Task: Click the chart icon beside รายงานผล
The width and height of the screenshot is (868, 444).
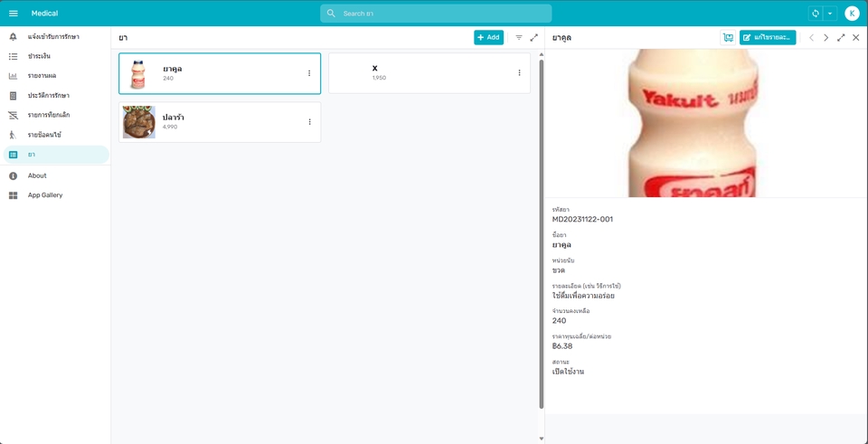Action: 14,76
